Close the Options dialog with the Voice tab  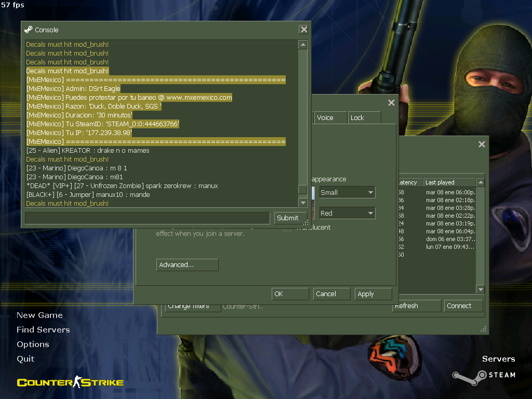[x=391, y=102]
